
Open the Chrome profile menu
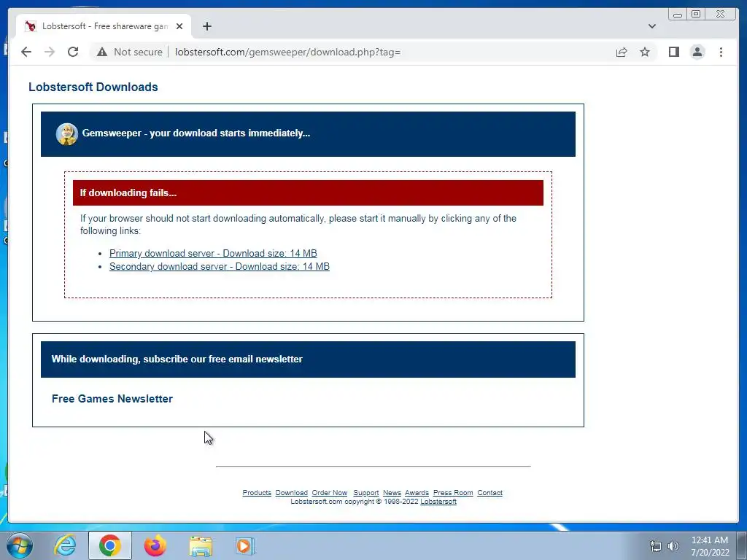697,52
